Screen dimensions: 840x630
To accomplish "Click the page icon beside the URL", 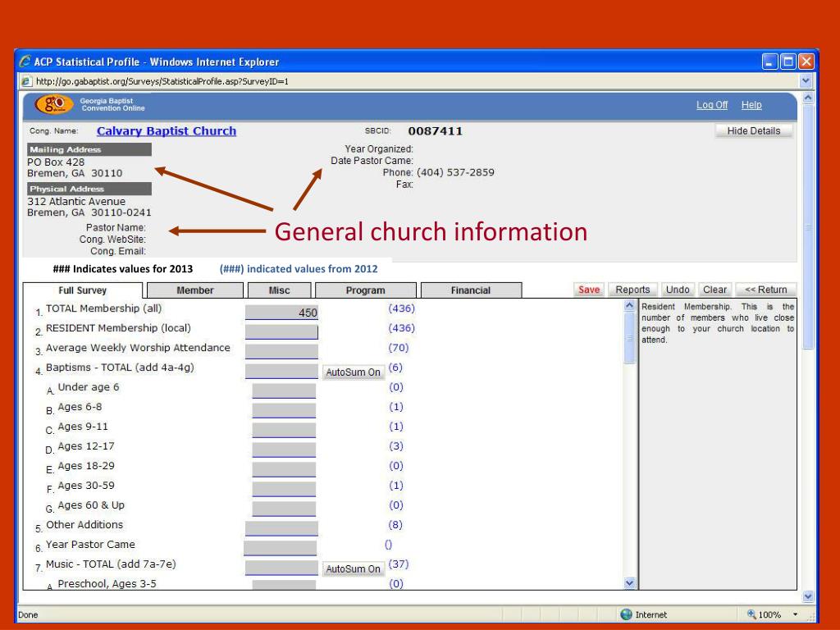I will coord(26,81).
